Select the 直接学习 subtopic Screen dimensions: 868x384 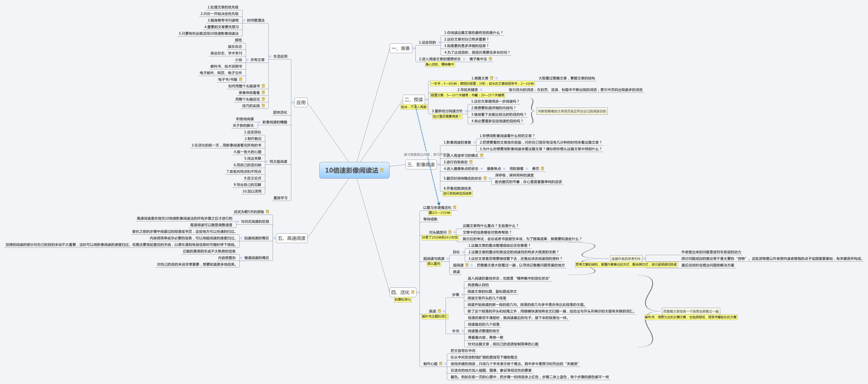[x=280, y=198]
